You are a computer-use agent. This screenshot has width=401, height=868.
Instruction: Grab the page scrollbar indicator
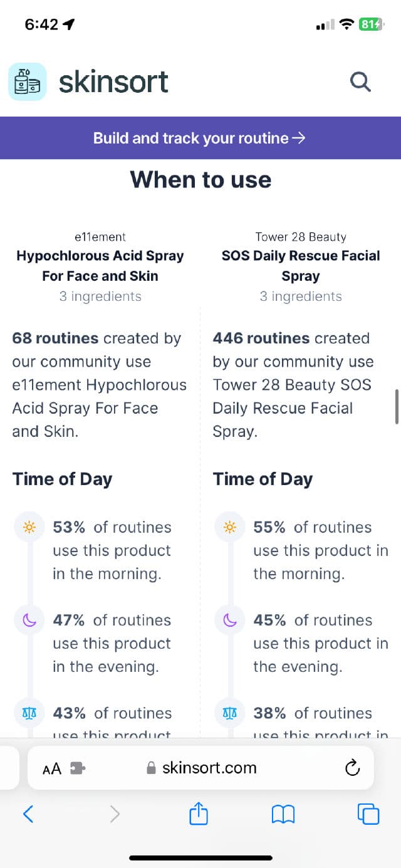tap(396, 406)
